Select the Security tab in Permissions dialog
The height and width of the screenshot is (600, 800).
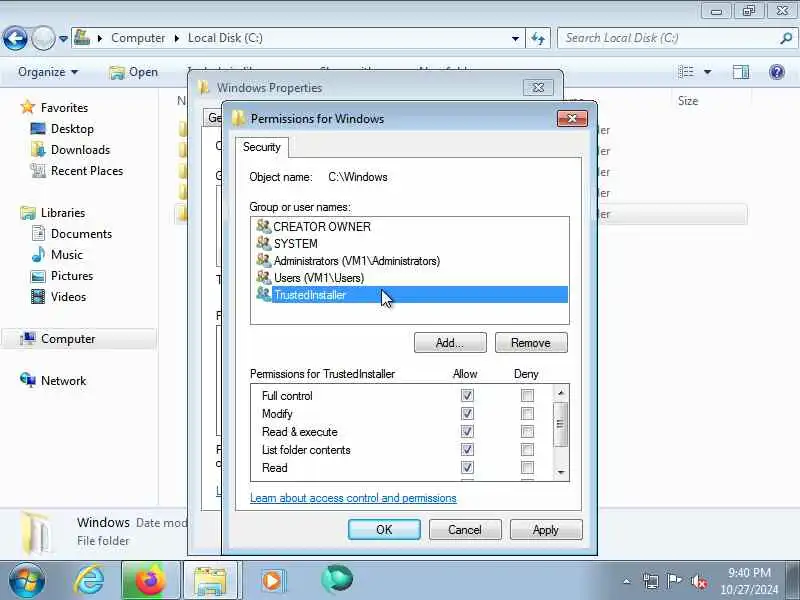(262, 147)
